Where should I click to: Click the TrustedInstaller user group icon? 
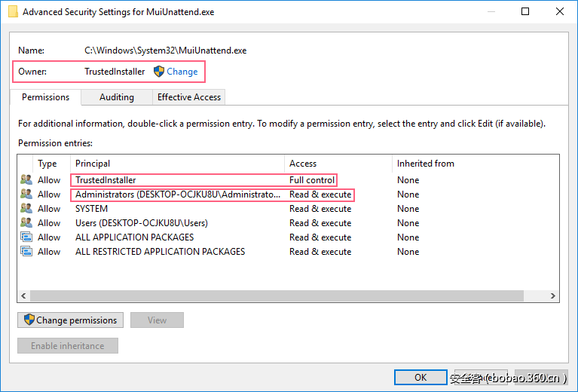(26, 180)
